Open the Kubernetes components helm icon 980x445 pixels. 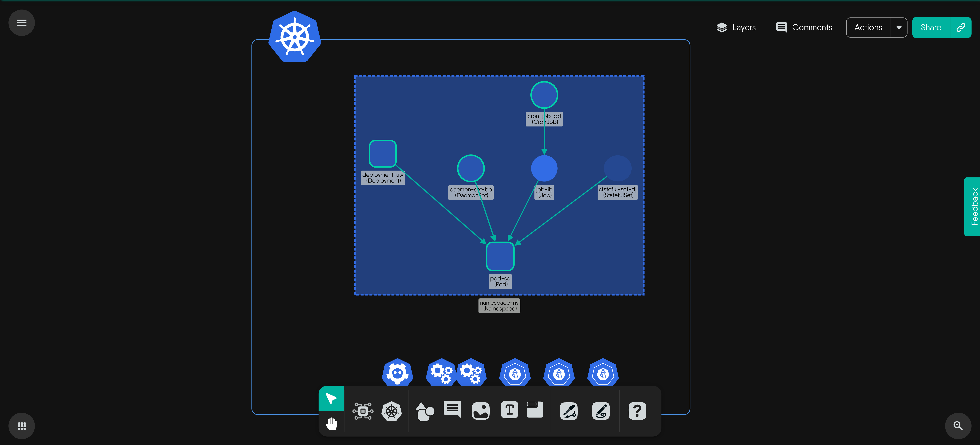(391, 411)
